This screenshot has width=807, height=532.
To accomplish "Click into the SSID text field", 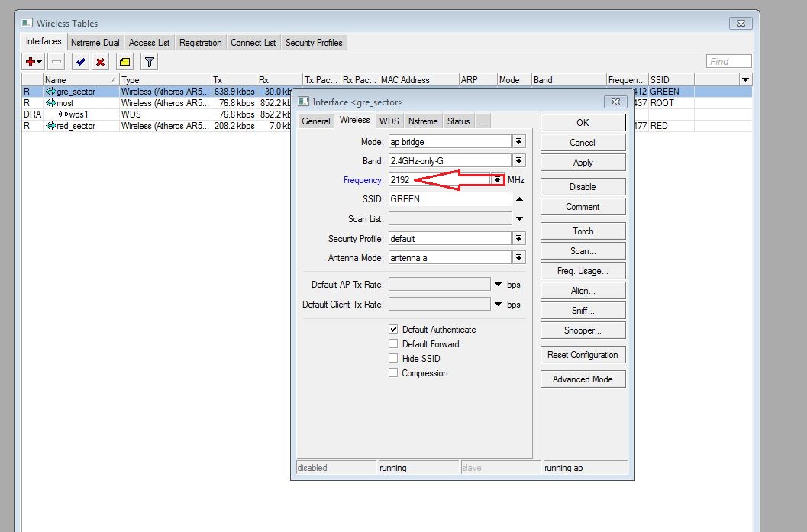I will [450, 198].
